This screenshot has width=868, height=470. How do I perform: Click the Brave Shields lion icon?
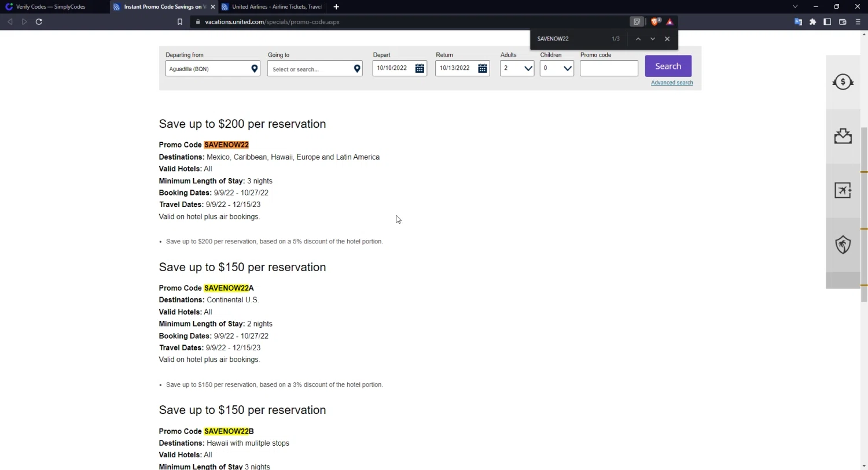pyautogui.click(x=655, y=22)
